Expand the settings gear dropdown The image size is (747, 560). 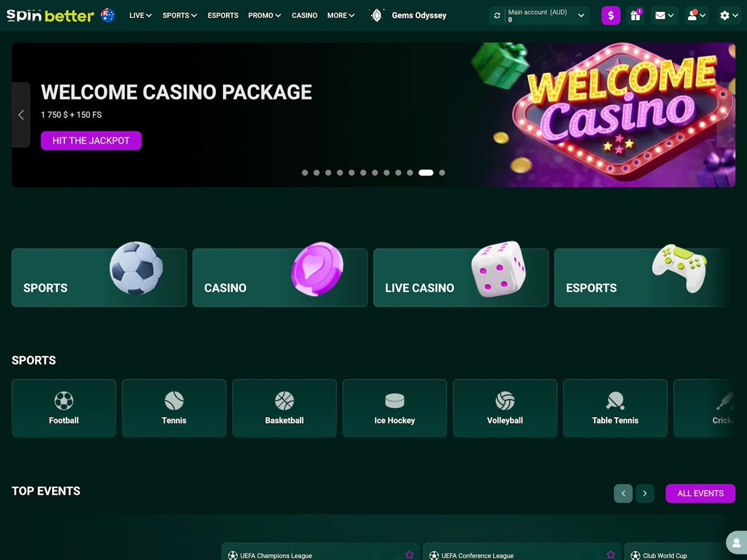[x=729, y=16]
